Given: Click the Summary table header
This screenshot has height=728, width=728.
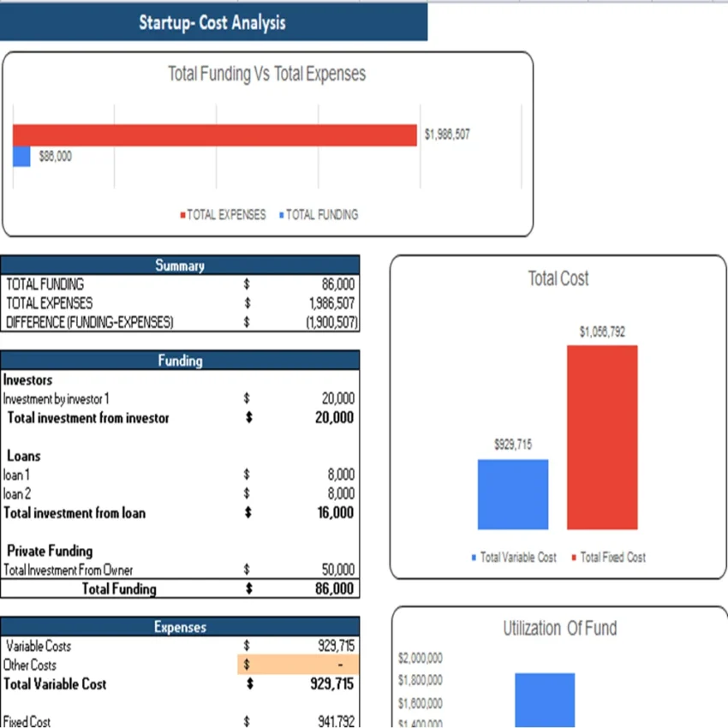Looking at the screenshot, I should point(180,266).
